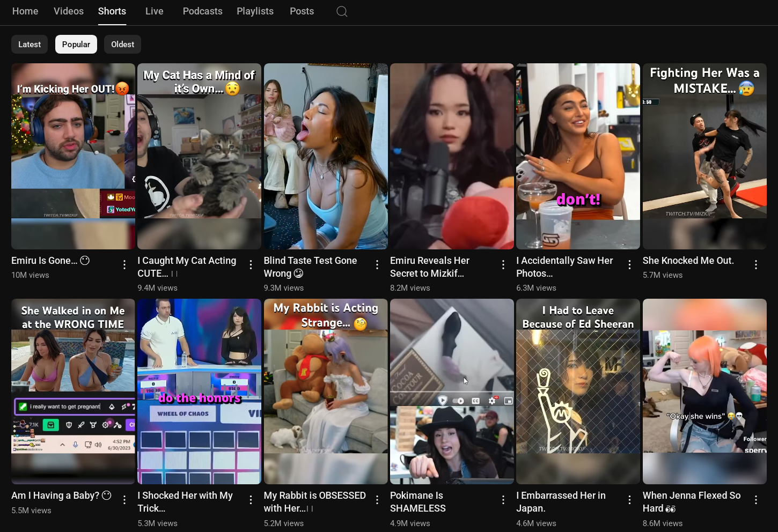The height and width of the screenshot is (532, 778).
Task: Click the '9.3M views' count text
Action: click(284, 288)
